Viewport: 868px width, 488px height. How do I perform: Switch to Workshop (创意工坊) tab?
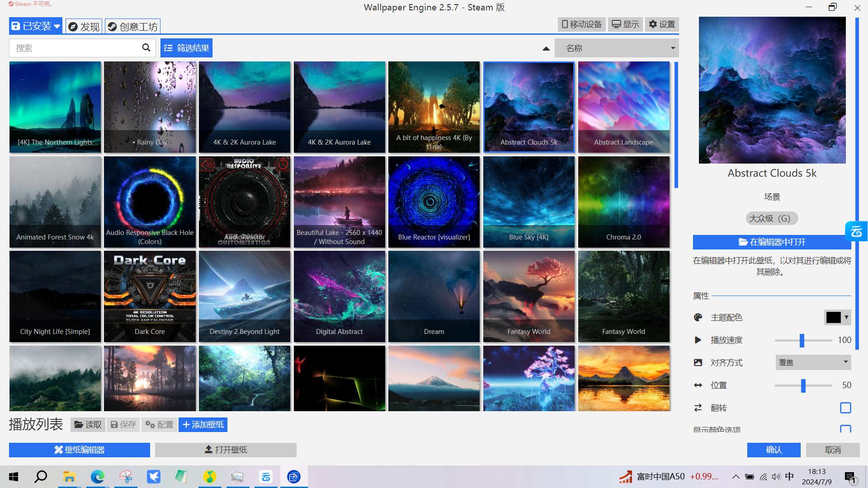click(x=133, y=26)
